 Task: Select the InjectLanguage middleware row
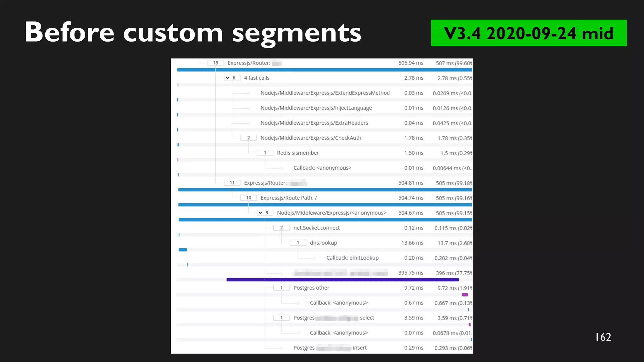pos(316,108)
